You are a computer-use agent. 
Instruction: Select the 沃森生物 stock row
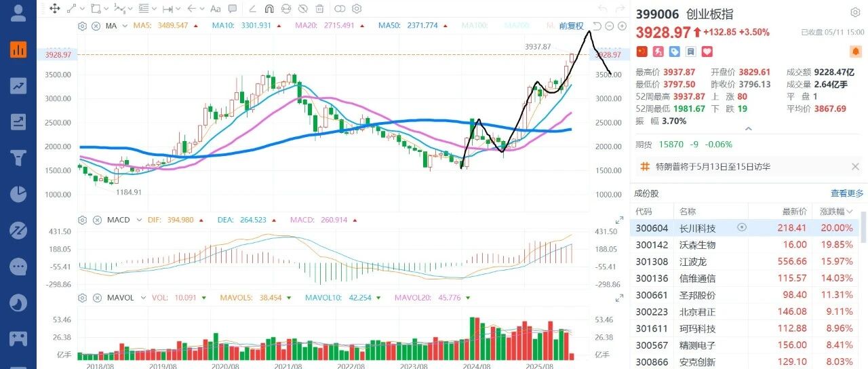(745, 244)
